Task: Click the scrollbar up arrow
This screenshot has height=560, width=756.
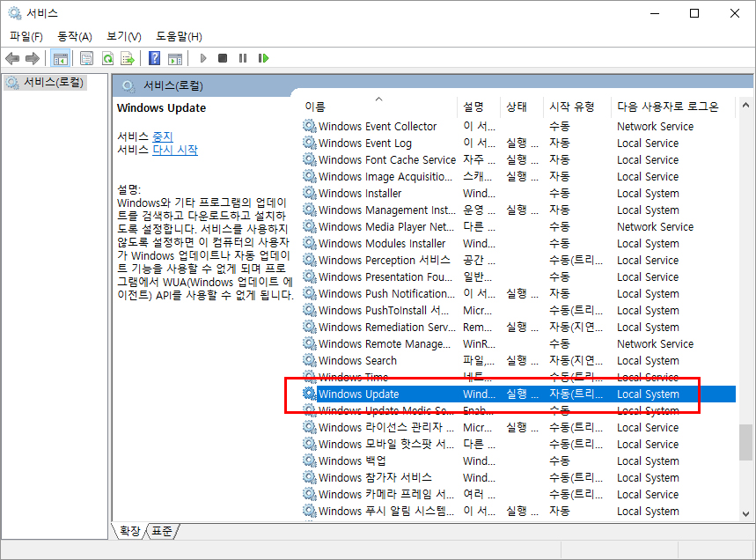Action: pyautogui.click(x=745, y=105)
